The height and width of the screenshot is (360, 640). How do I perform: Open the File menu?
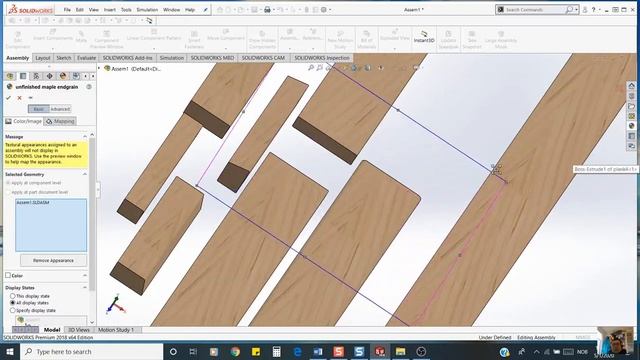tap(67, 10)
